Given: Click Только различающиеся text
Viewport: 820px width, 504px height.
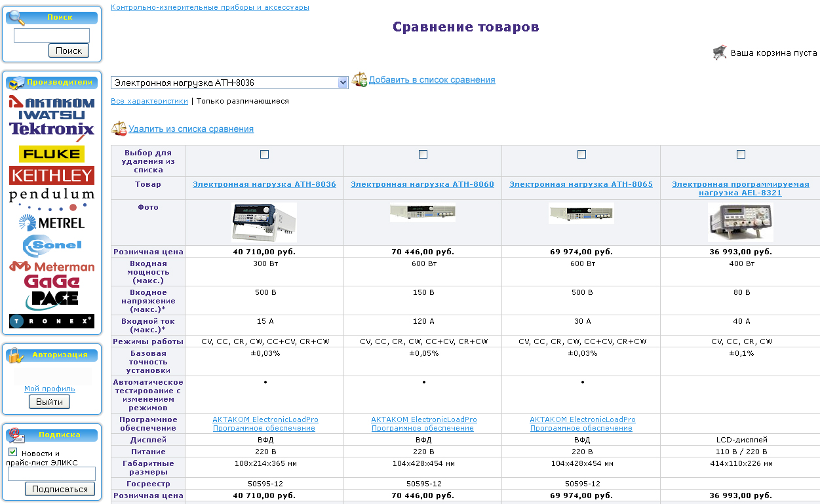Looking at the screenshot, I should tap(243, 101).
